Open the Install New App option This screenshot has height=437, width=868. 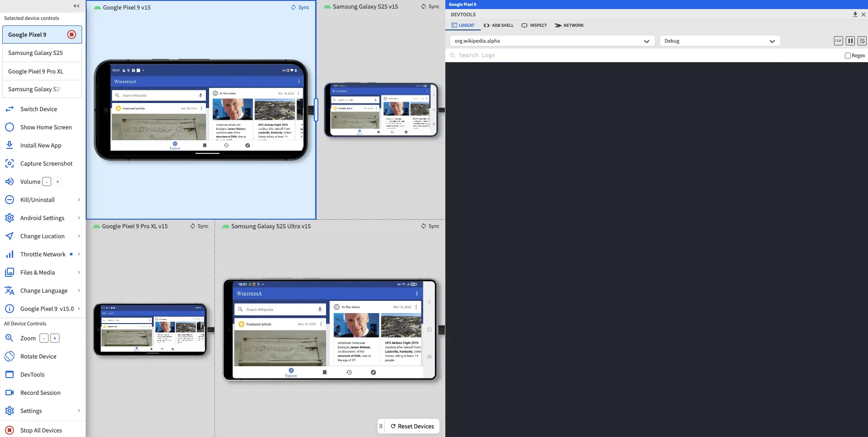tap(40, 145)
